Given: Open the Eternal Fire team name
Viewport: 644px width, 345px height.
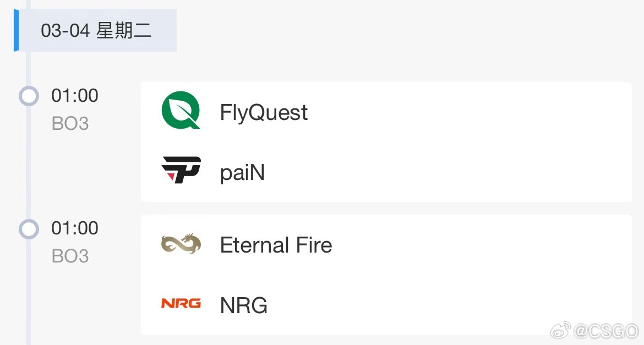Looking at the screenshot, I should [x=276, y=245].
